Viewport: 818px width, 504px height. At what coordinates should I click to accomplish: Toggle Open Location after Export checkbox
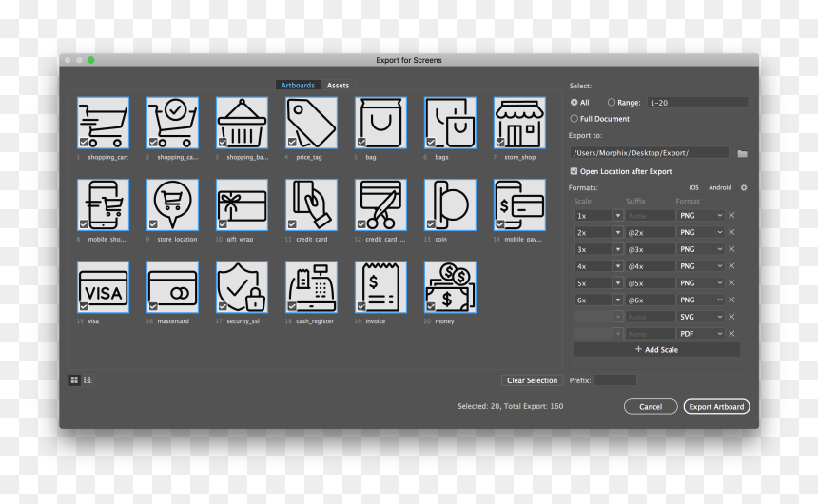click(x=574, y=171)
